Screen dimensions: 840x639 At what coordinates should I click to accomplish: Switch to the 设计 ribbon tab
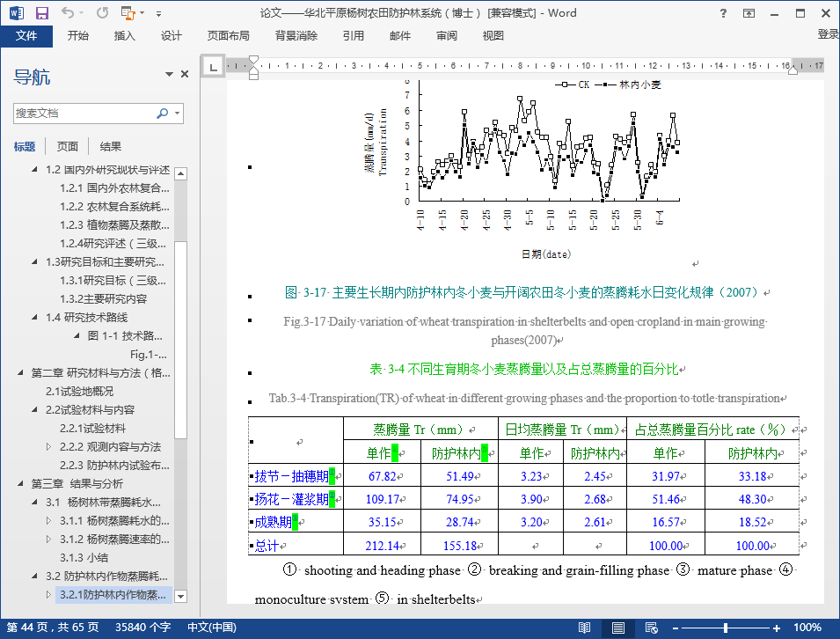(x=171, y=36)
